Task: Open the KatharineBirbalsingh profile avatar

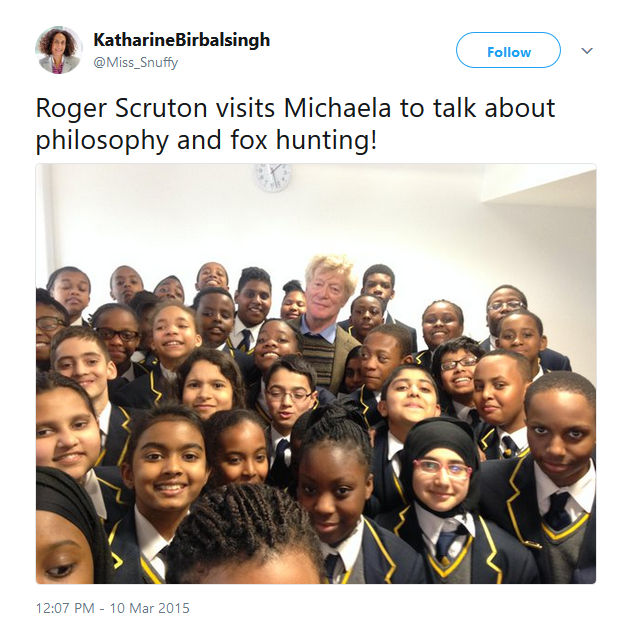Action: [59, 50]
